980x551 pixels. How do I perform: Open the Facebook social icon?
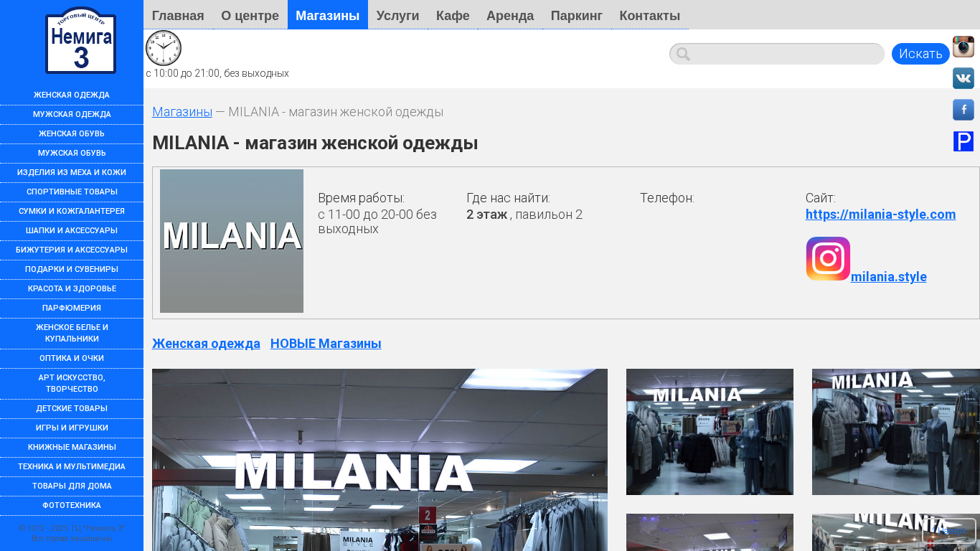[963, 110]
